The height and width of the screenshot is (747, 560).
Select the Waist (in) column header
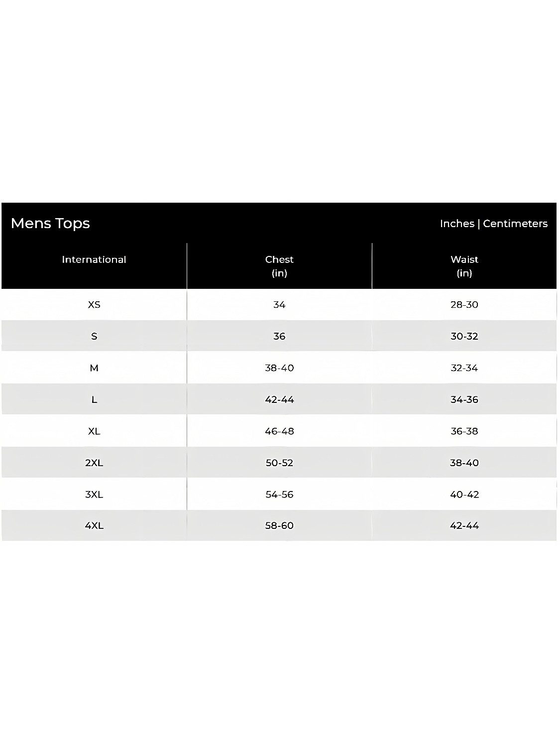pos(464,266)
